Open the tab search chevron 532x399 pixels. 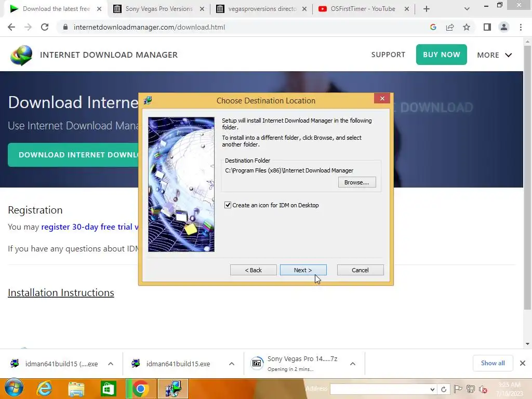coord(467,9)
